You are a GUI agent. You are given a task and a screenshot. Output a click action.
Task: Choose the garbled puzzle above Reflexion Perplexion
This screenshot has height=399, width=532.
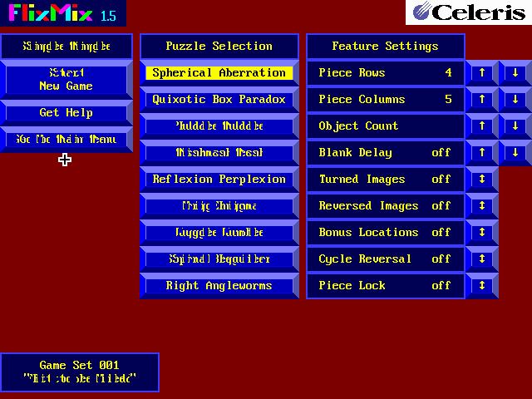tap(219, 152)
